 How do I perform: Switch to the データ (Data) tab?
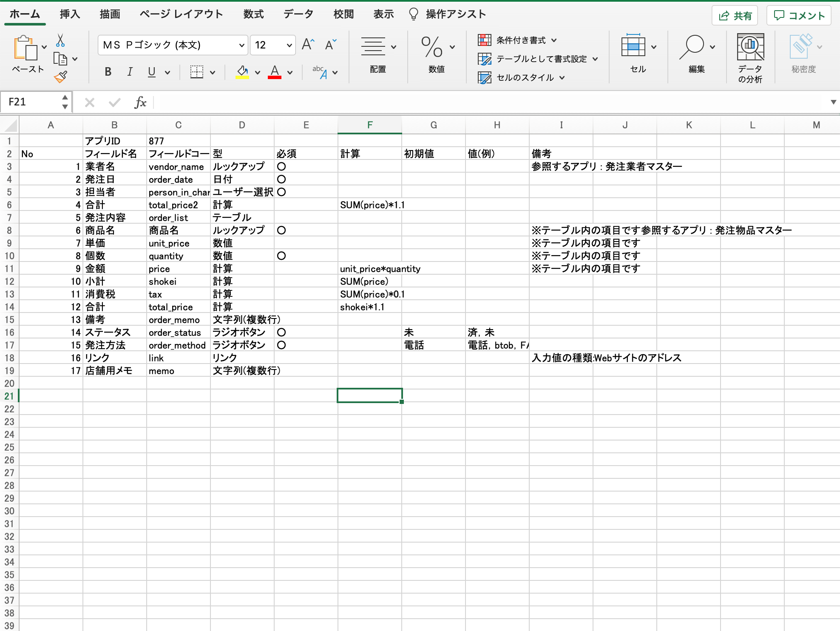point(298,14)
